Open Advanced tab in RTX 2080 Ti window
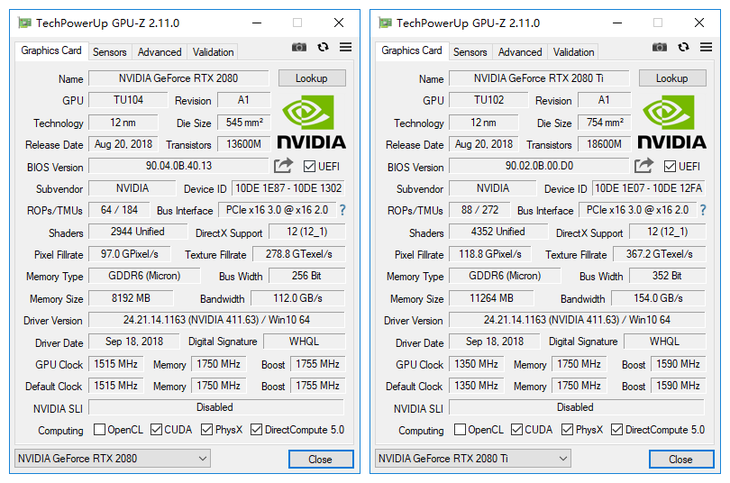This screenshot has width=730, height=483. point(520,52)
